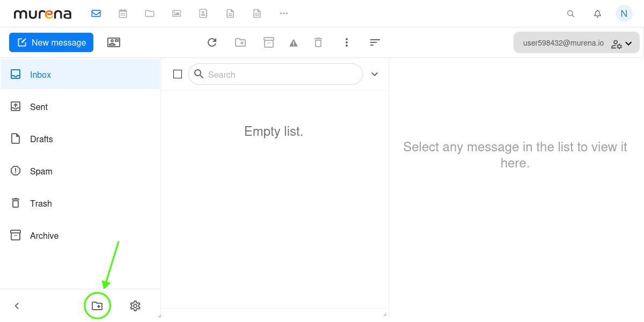Open mail Settings via the gear icon
Viewport: 644px width, 322px height.
(x=135, y=305)
